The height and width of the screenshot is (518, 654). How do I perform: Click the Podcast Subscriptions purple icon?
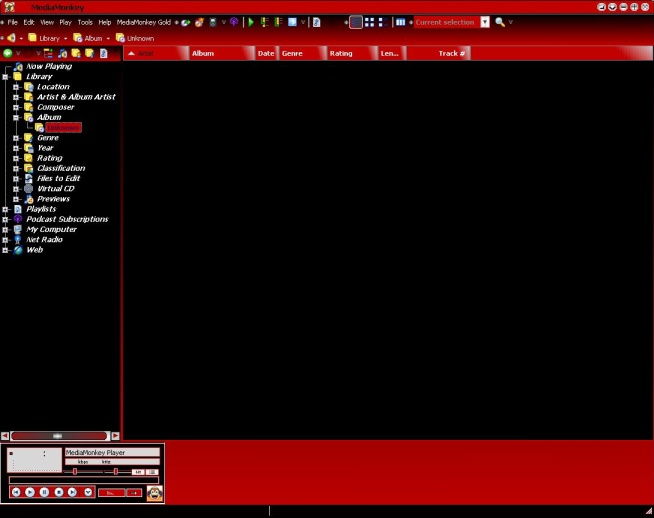(x=18, y=219)
